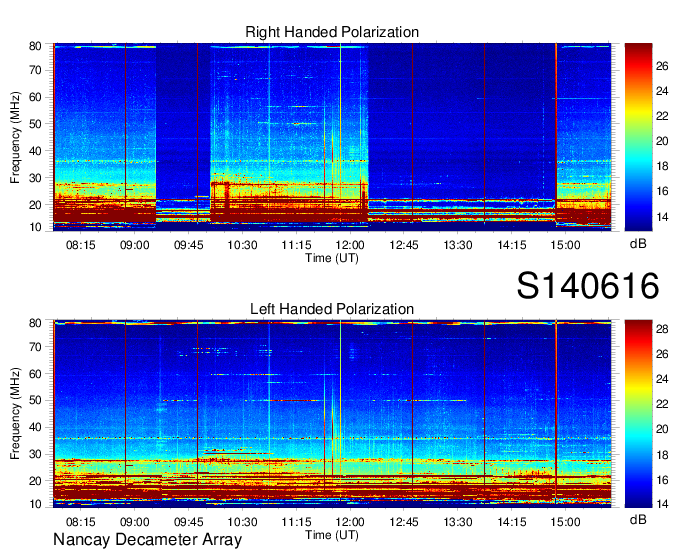The height and width of the screenshot is (552, 680).
Task: Click the 09:45 tick label on bottom plot
Action: click(x=189, y=522)
